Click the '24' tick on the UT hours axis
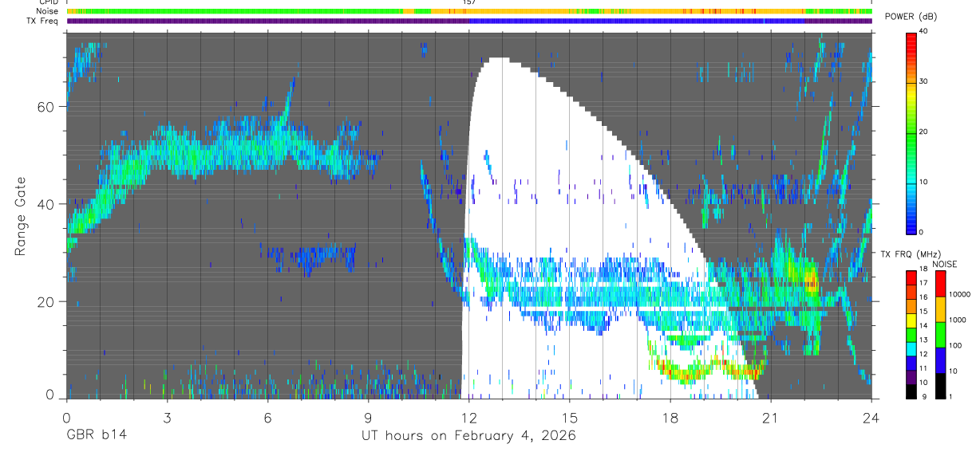The width and height of the screenshot is (980, 452). [x=871, y=417]
